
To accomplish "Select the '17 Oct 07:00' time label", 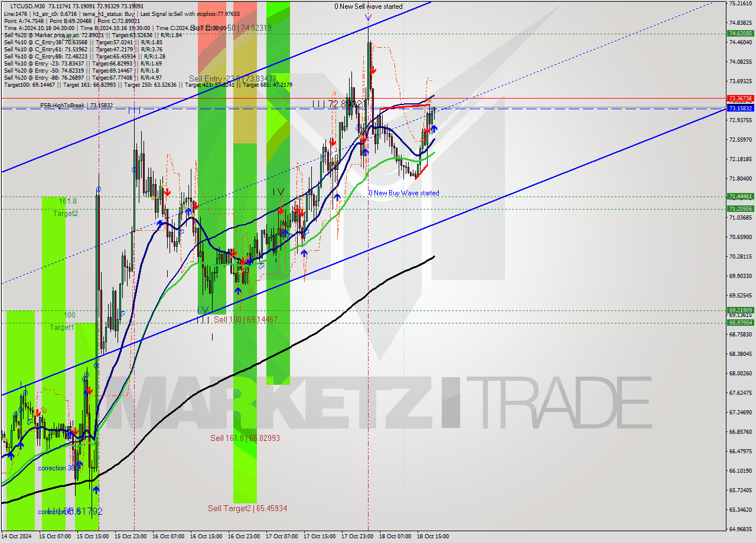I will coord(282,537).
